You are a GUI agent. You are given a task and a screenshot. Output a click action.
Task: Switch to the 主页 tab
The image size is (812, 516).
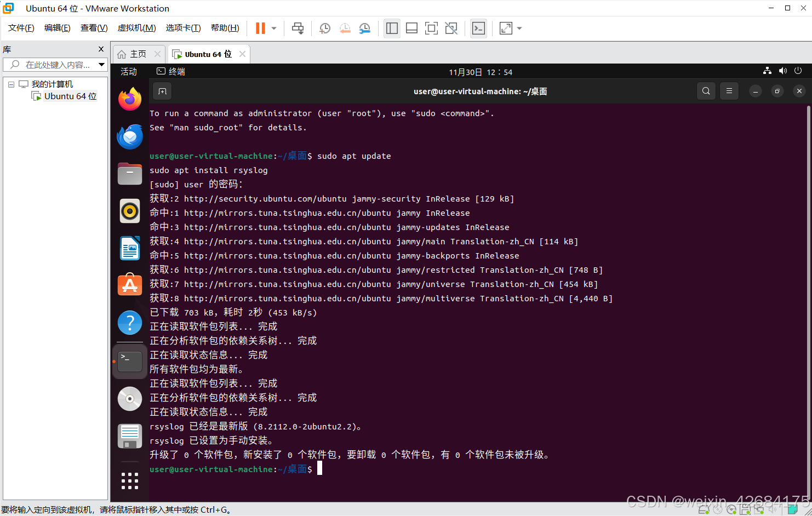click(x=138, y=54)
